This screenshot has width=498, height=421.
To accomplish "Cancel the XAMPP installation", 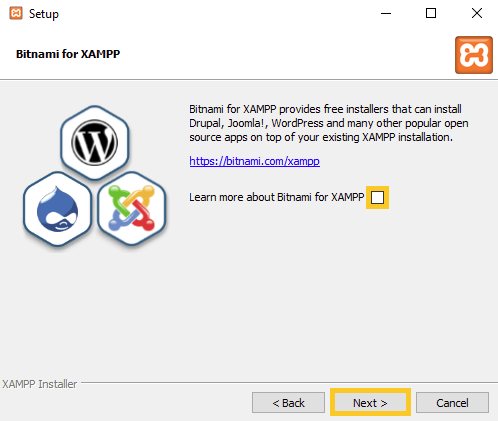I will 452,403.
